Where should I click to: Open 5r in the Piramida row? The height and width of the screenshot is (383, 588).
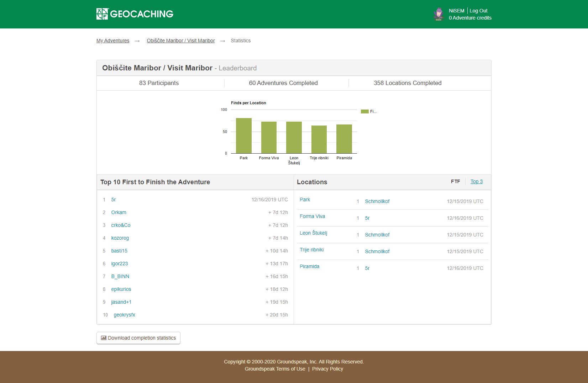pos(367,268)
